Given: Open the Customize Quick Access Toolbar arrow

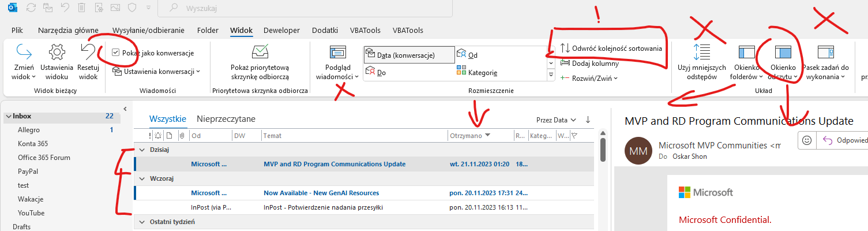Looking at the screenshot, I should (149, 8).
